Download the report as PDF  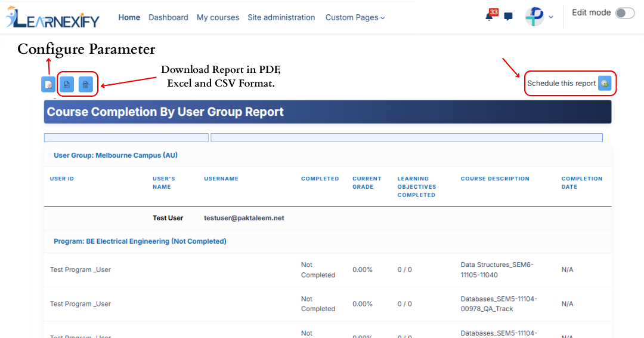point(67,84)
